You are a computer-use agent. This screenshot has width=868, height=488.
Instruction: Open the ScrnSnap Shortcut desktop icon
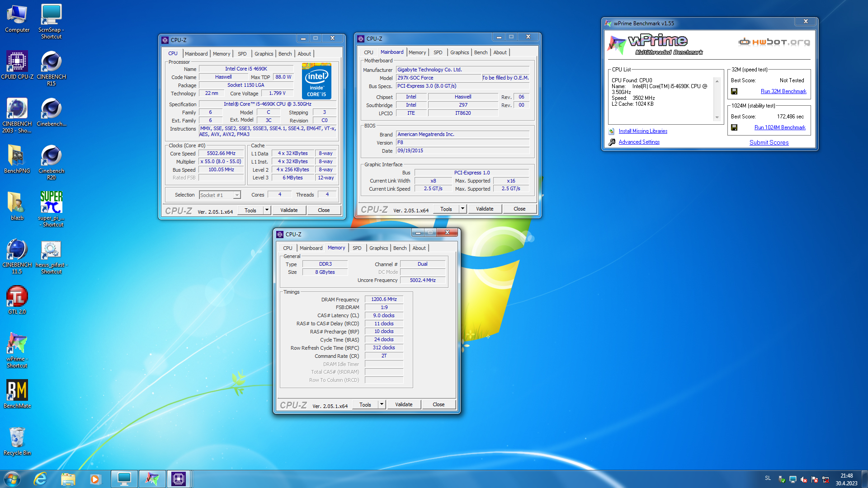tap(51, 22)
